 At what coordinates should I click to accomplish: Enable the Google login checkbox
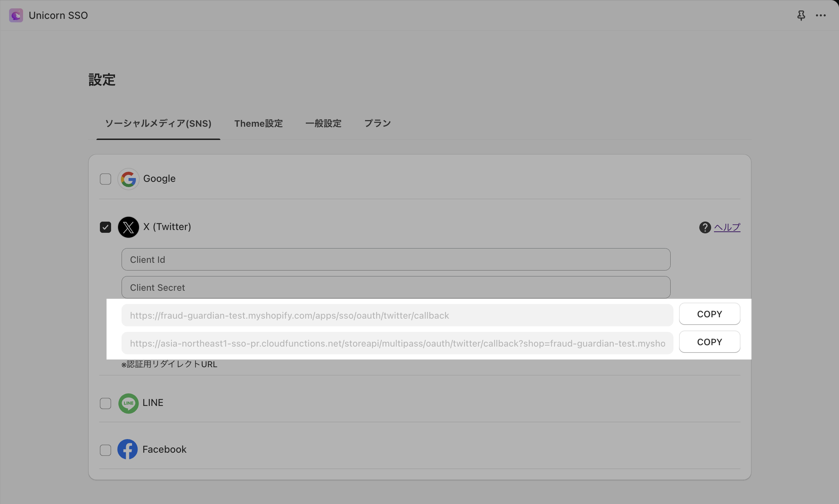point(105,179)
